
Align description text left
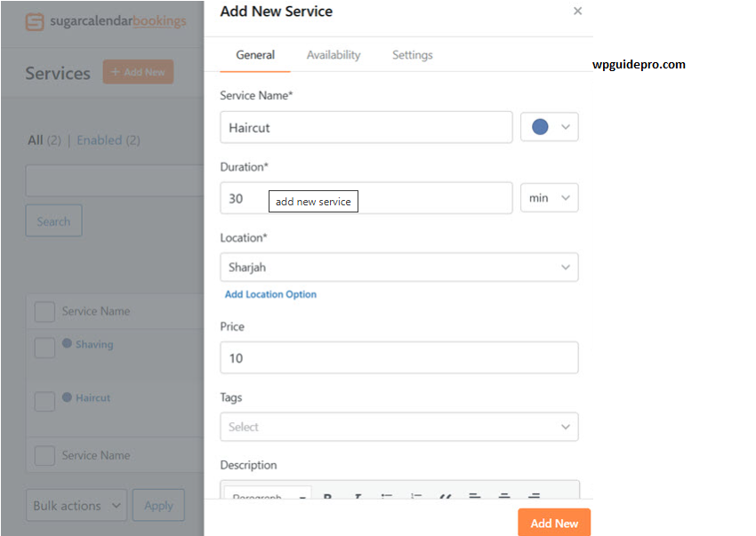[x=475, y=497]
